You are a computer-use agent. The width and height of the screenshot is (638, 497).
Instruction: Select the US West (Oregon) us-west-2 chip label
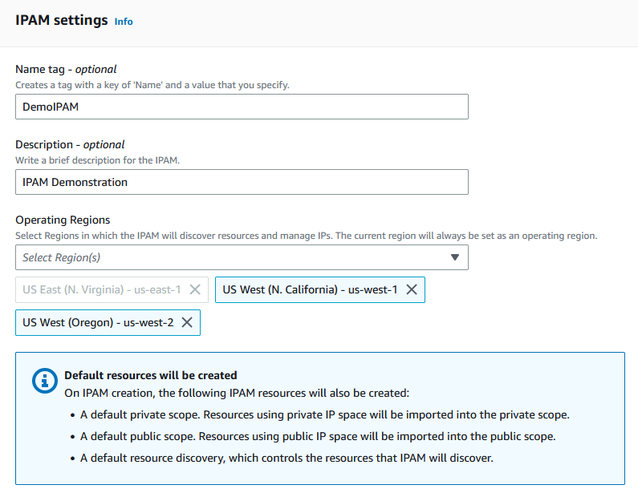[97, 322]
